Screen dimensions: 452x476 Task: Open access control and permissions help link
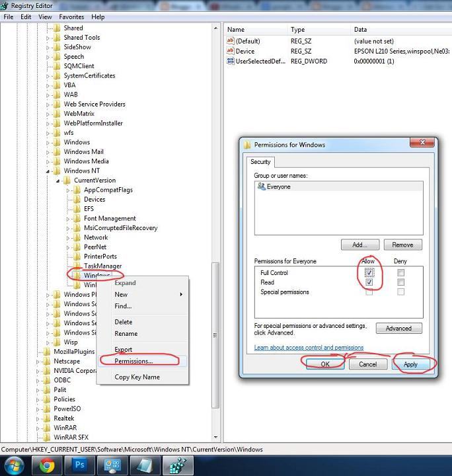point(309,348)
